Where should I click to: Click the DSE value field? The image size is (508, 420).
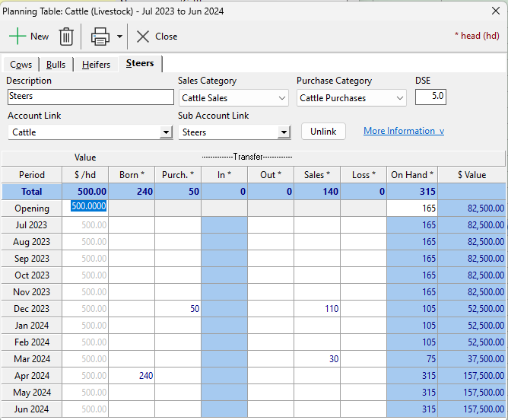(430, 97)
